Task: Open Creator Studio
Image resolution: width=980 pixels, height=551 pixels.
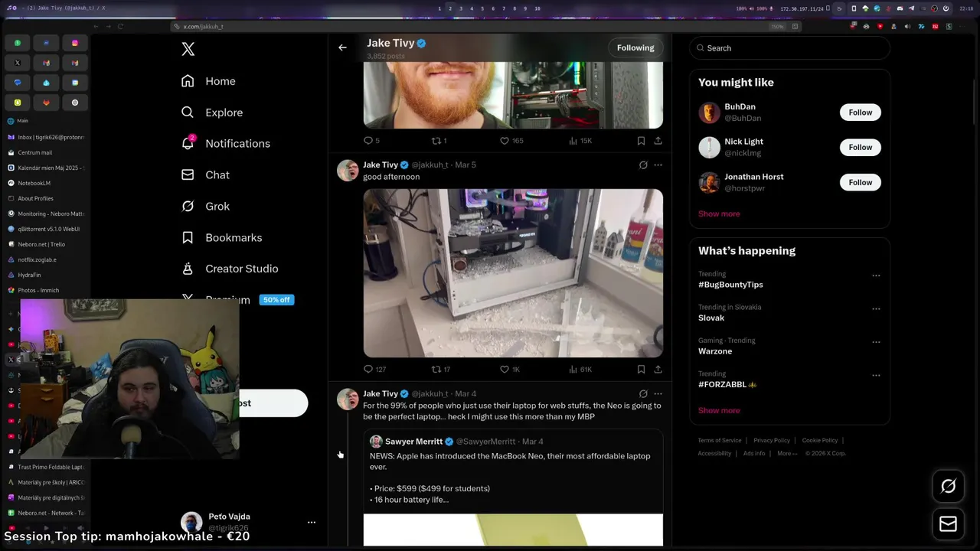Action: [230, 269]
